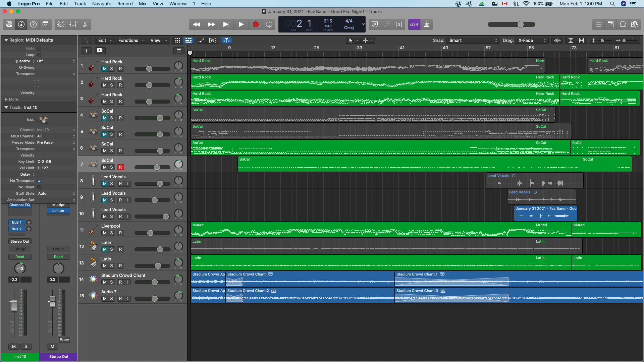Click the Fast Forward transport button

coord(211,24)
